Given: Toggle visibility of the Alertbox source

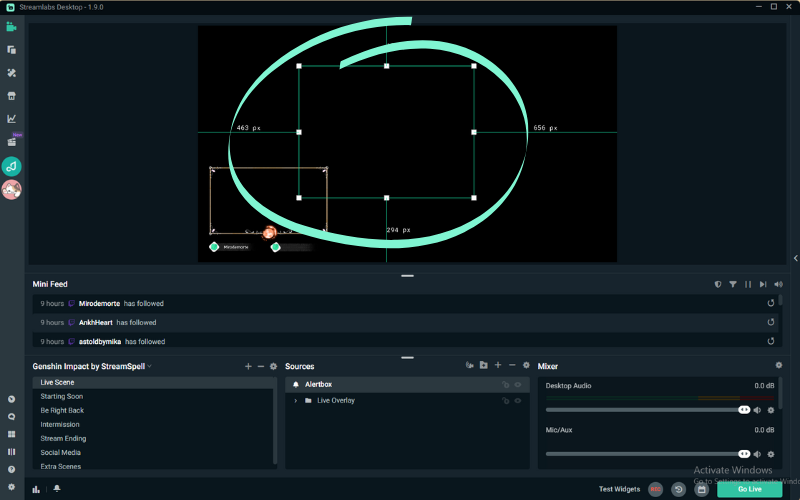Looking at the screenshot, I should tap(518, 385).
